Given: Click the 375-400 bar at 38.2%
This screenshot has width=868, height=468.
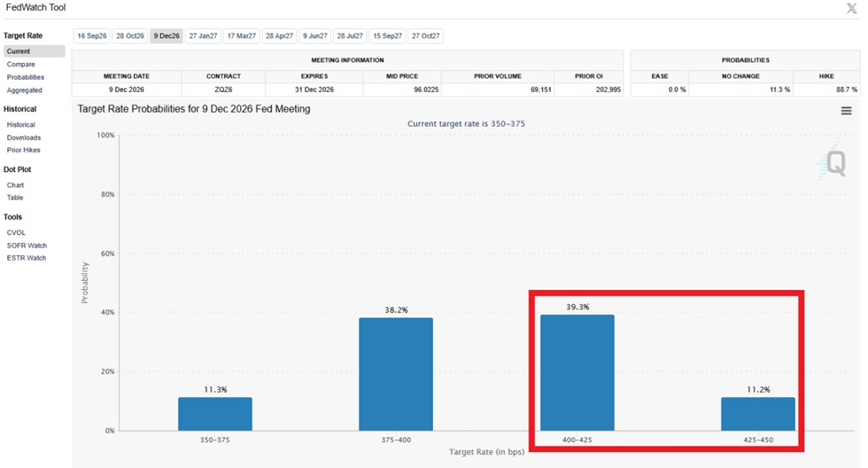Looking at the screenshot, I should coord(396,374).
